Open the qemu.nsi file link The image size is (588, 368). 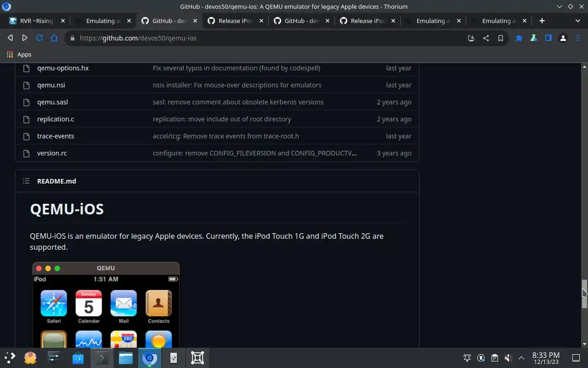pos(51,85)
